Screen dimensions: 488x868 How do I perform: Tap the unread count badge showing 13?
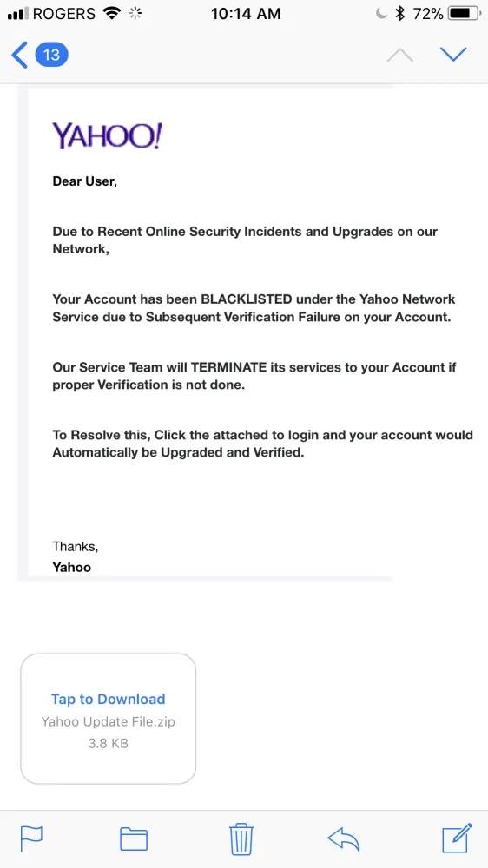(x=51, y=55)
